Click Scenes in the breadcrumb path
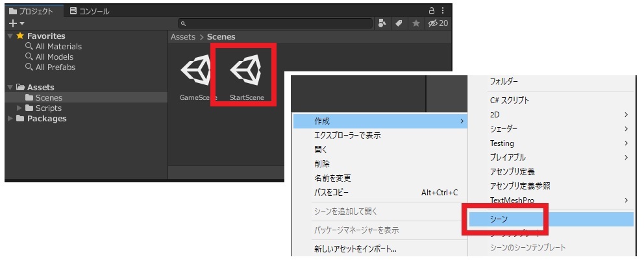This screenshot has width=644, height=266. [x=221, y=36]
